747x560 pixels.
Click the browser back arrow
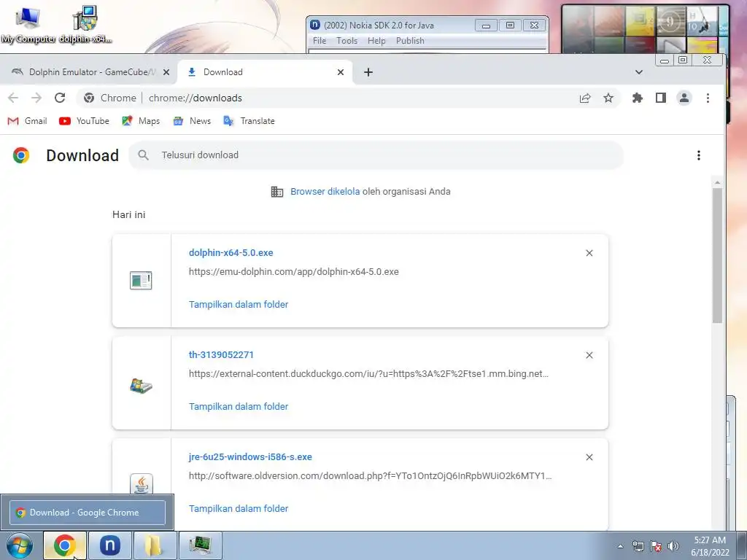coord(13,98)
